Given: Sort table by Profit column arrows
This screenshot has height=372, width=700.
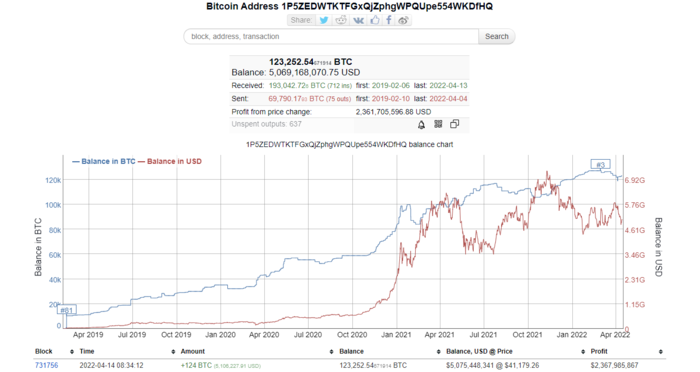Looking at the screenshot, I should [x=660, y=352].
